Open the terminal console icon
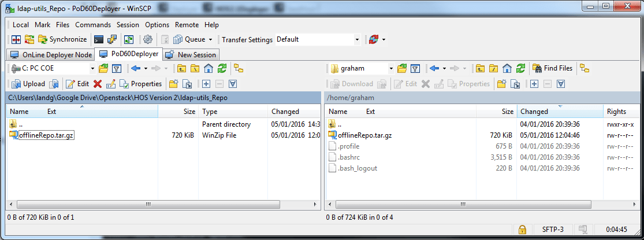This screenshot has width=644, height=240. click(99, 39)
